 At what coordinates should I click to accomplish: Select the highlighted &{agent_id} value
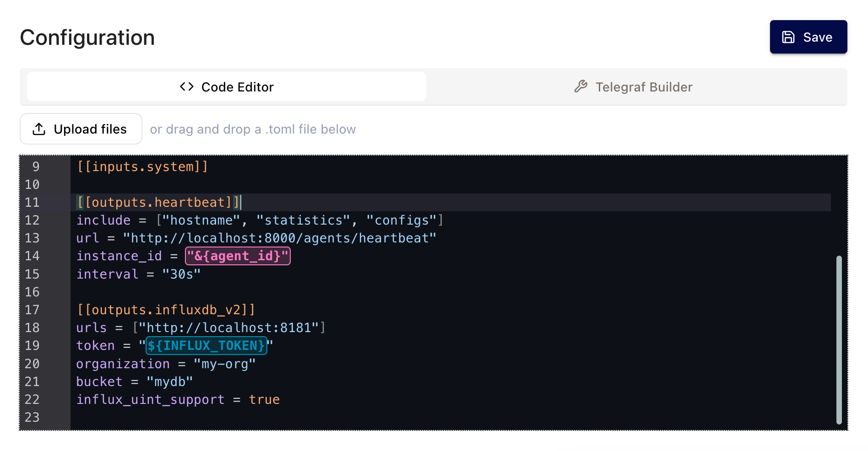click(238, 256)
